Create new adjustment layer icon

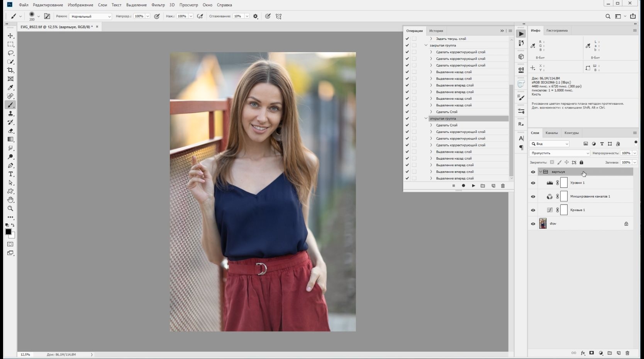(601, 353)
